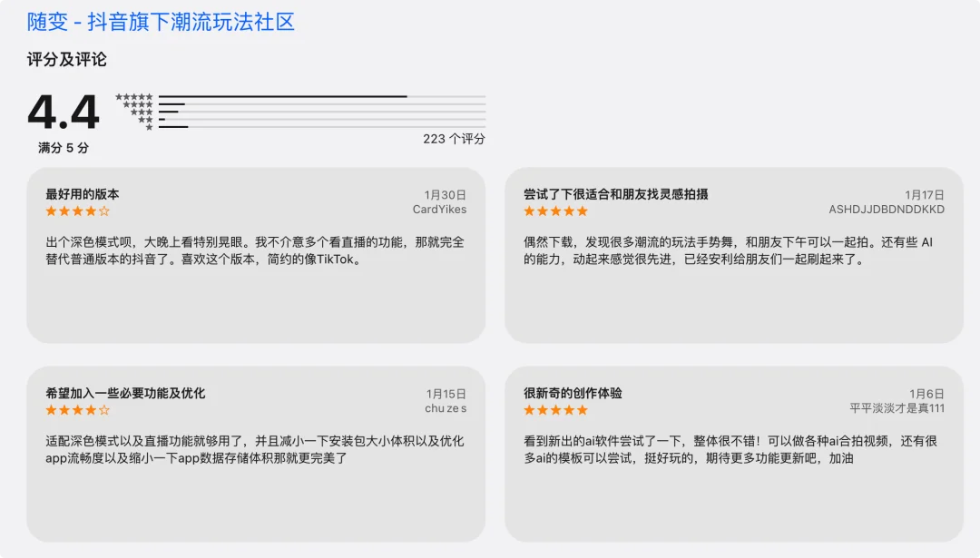Click the five orange stars on 很新奇的创作体验 review
The width and height of the screenshot is (980, 558).
pos(554,410)
